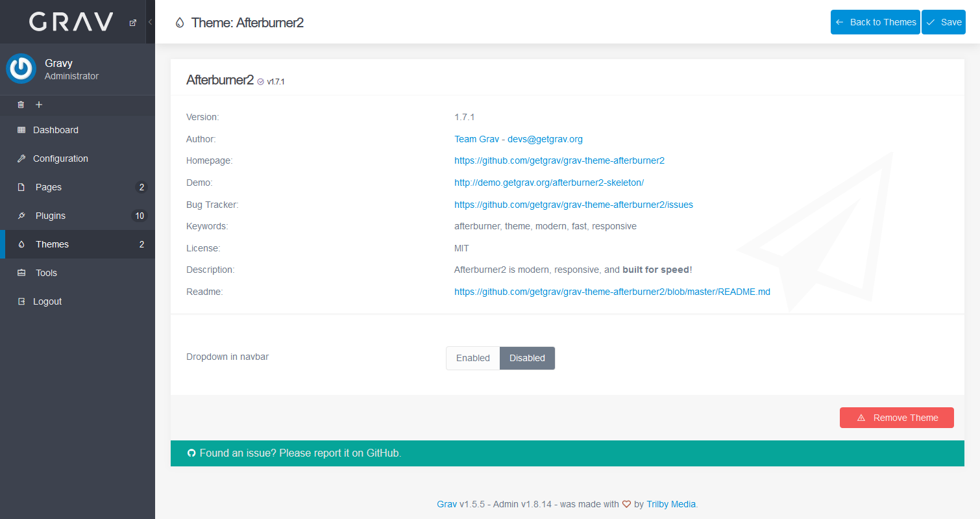
Task: Go to the Plugins section
Action: [x=77, y=216]
